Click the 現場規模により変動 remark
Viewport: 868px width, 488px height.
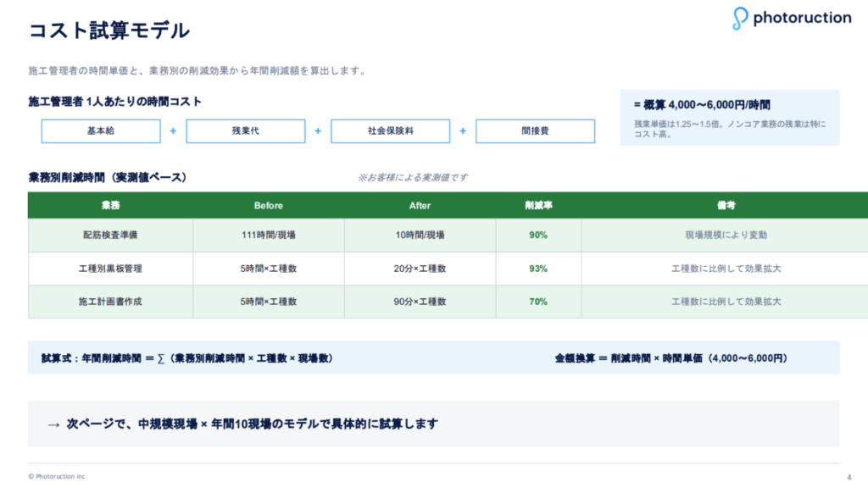[x=726, y=236]
